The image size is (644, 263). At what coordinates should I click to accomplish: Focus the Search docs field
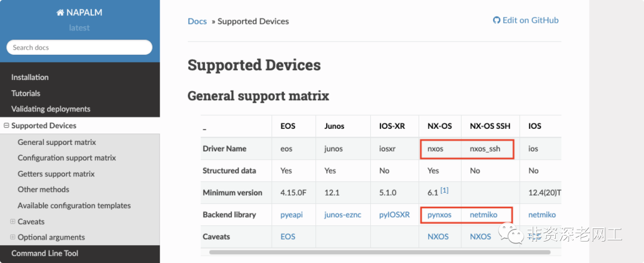[x=79, y=48]
